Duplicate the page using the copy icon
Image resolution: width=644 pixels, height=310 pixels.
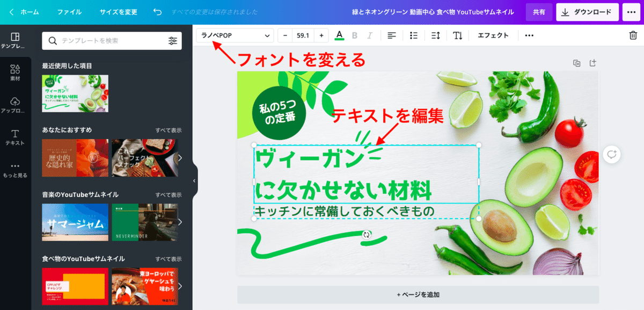point(577,63)
